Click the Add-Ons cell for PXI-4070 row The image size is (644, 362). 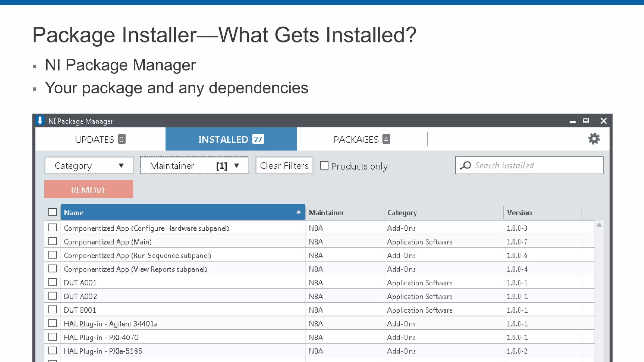[x=401, y=337]
